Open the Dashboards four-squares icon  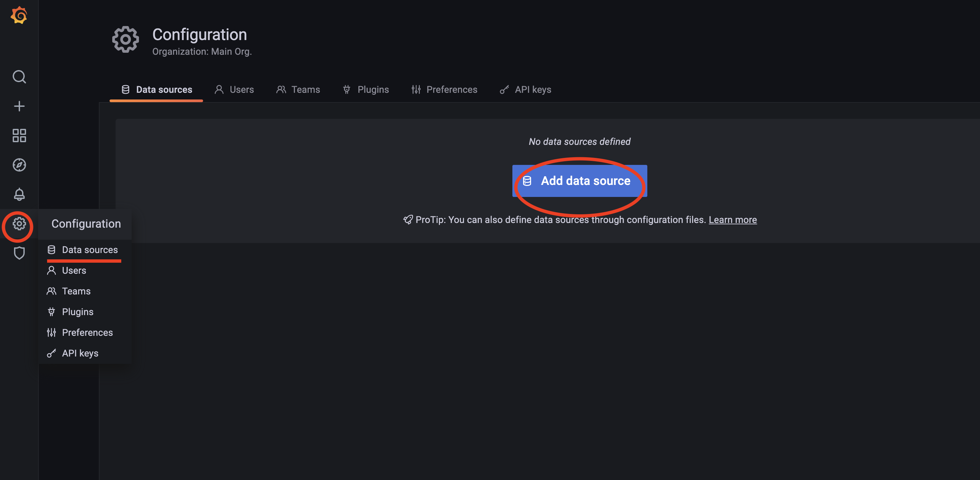(x=19, y=136)
